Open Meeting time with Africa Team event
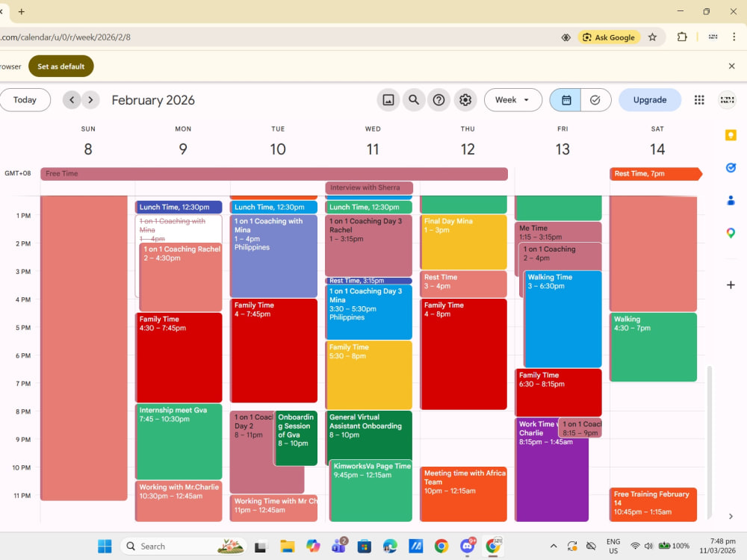 [464, 494]
